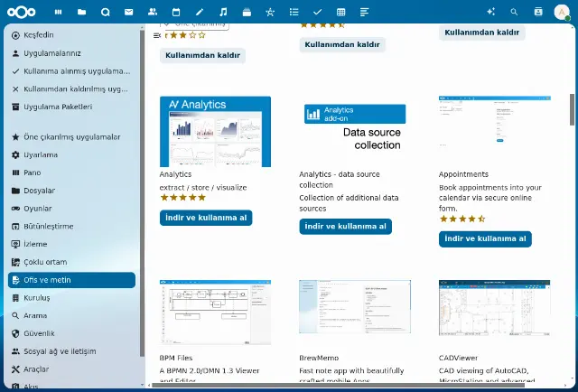Show Kullanıma alınmış uygulamalar list

point(71,71)
